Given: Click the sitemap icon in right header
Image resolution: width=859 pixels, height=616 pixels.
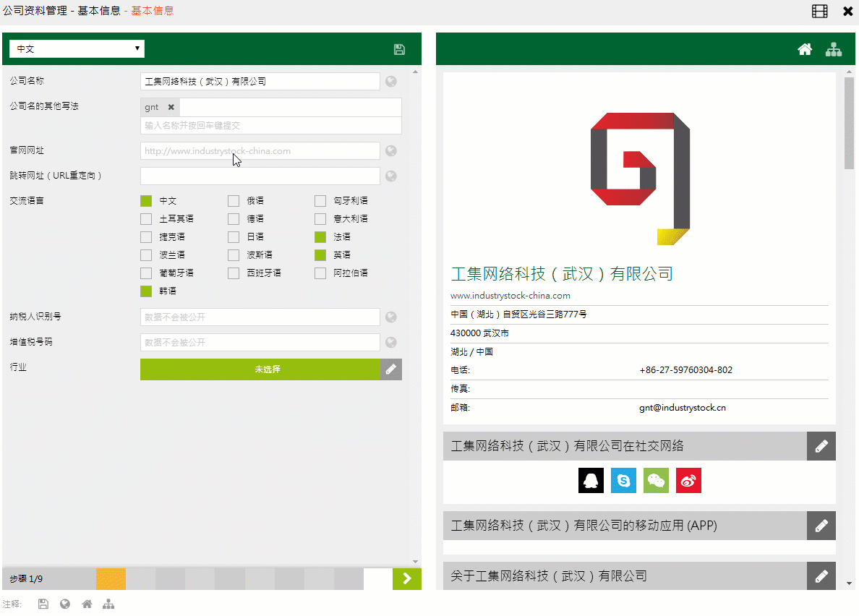Looking at the screenshot, I should pyautogui.click(x=834, y=49).
